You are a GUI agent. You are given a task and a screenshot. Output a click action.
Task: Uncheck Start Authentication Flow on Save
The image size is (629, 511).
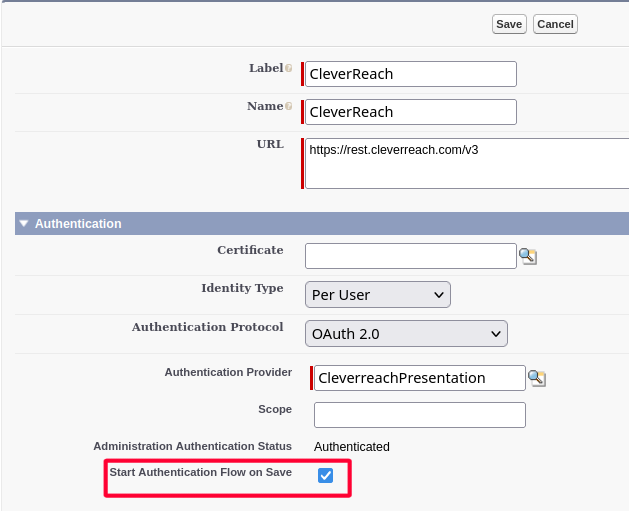coord(325,476)
